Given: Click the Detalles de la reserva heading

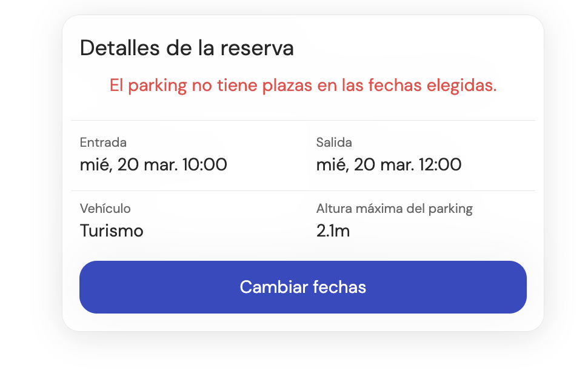Looking at the screenshot, I should pos(187,48).
